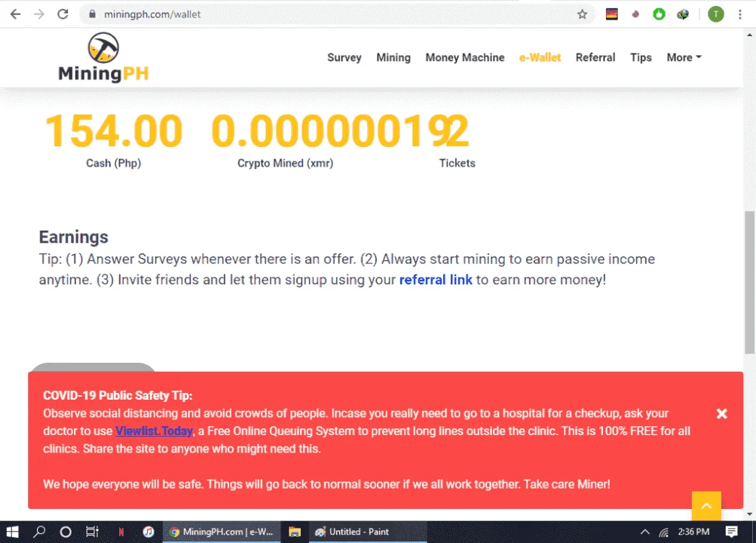The width and height of the screenshot is (756, 543).
Task: Open Netflix app from the taskbar
Action: click(x=121, y=532)
